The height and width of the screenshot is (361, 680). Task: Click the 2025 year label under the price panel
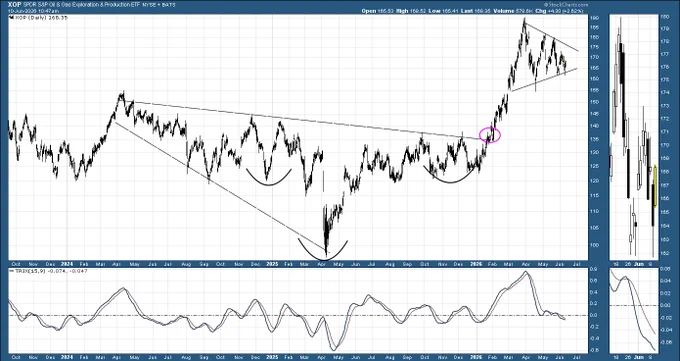[272, 263]
